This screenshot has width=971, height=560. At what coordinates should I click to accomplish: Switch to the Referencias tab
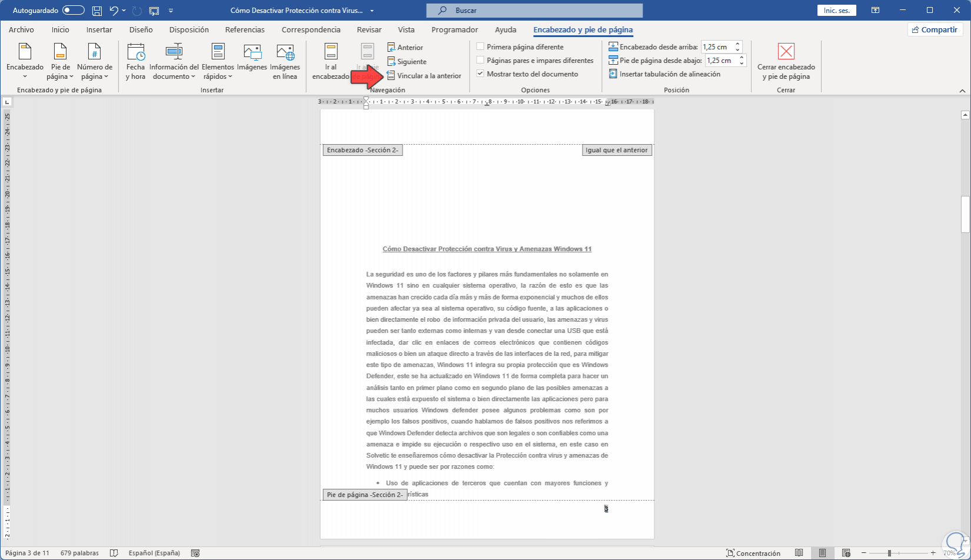(x=245, y=29)
